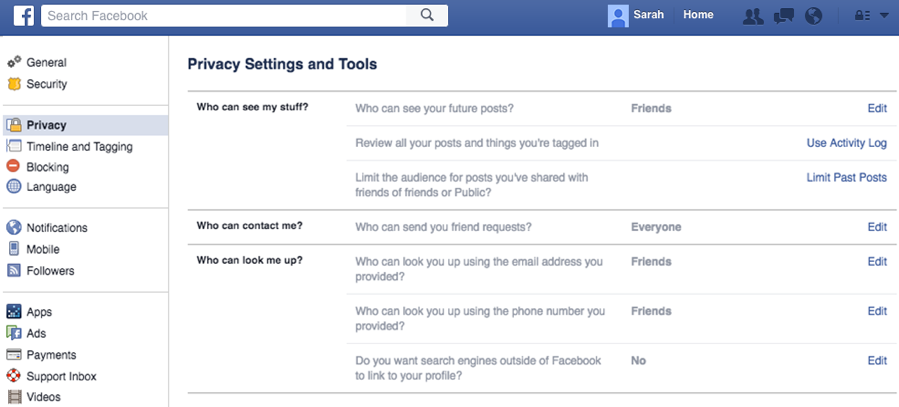The image size is (899, 407).
Task: Open the friend requests icon
Action: point(754,16)
